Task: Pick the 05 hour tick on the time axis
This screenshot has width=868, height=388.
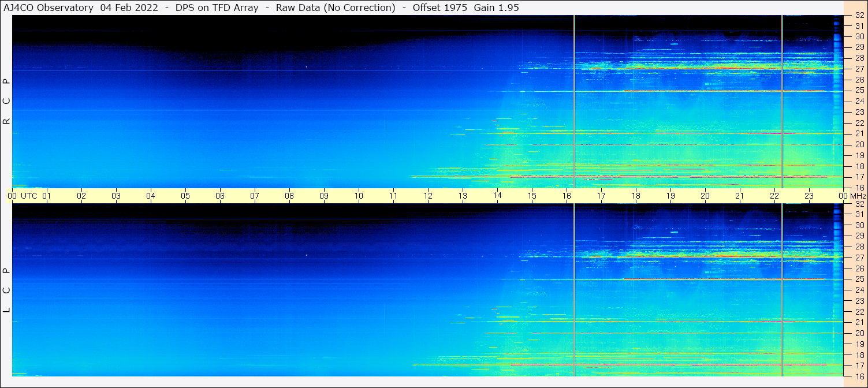Action: coord(185,196)
